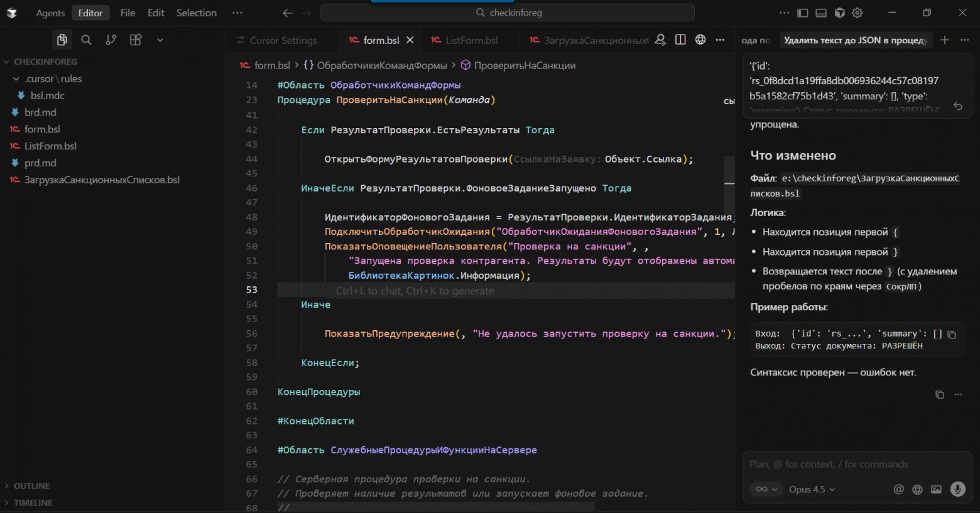Attach an image in the chat input
The width and height of the screenshot is (980, 513).
[936, 489]
